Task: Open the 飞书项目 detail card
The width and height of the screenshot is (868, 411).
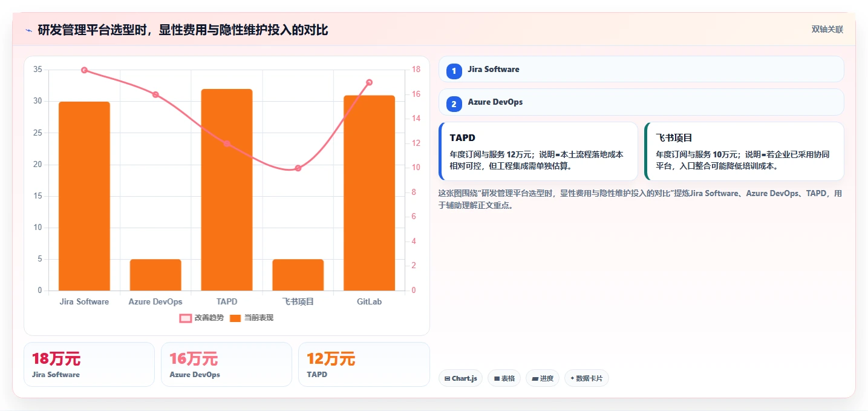Action: [x=744, y=151]
